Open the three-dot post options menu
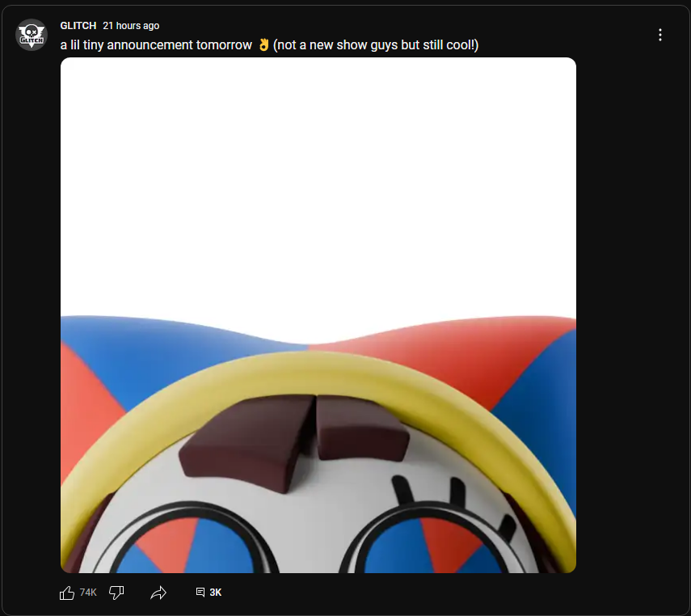Viewport: 691px width, 616px height. click(659, 35)
